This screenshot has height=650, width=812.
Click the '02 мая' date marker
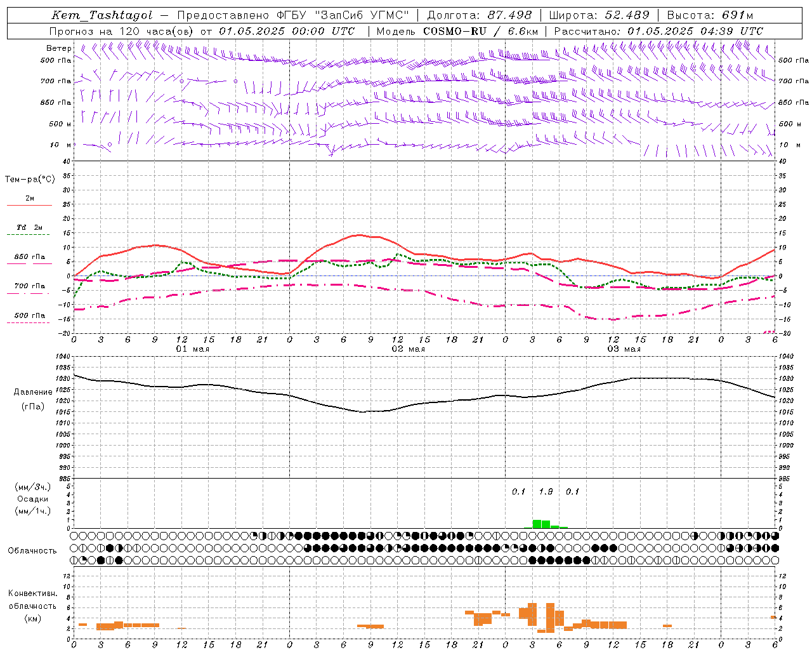pyautogui.click(x=408, y=349)
